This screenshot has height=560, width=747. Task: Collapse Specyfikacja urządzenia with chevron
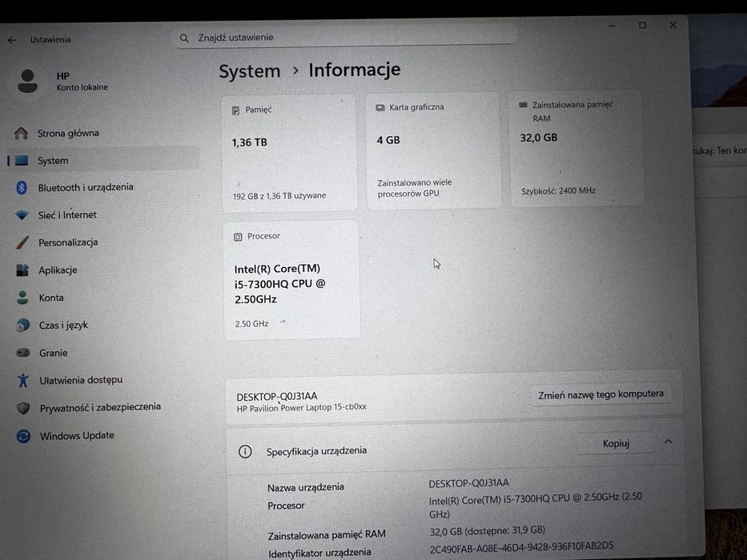(669, 442)
